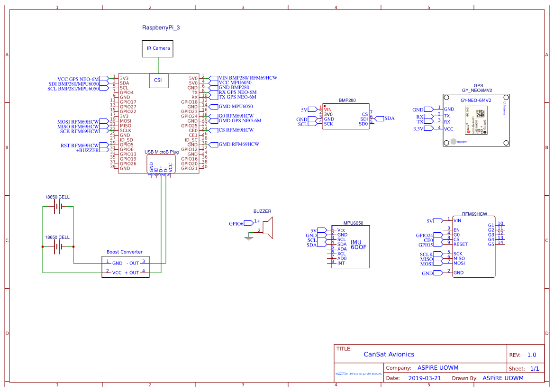This screenshot has height=392, width=554.
Task: Select the GPIO24 net flag on RFM69HCW
Action: [429, 236]
